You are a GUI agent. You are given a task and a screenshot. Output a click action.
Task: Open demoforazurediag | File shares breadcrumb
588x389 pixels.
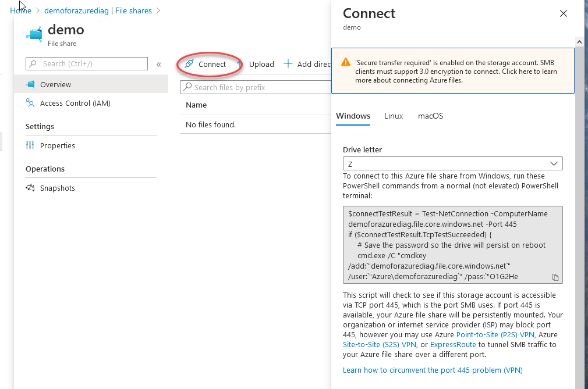click(98, 10)
